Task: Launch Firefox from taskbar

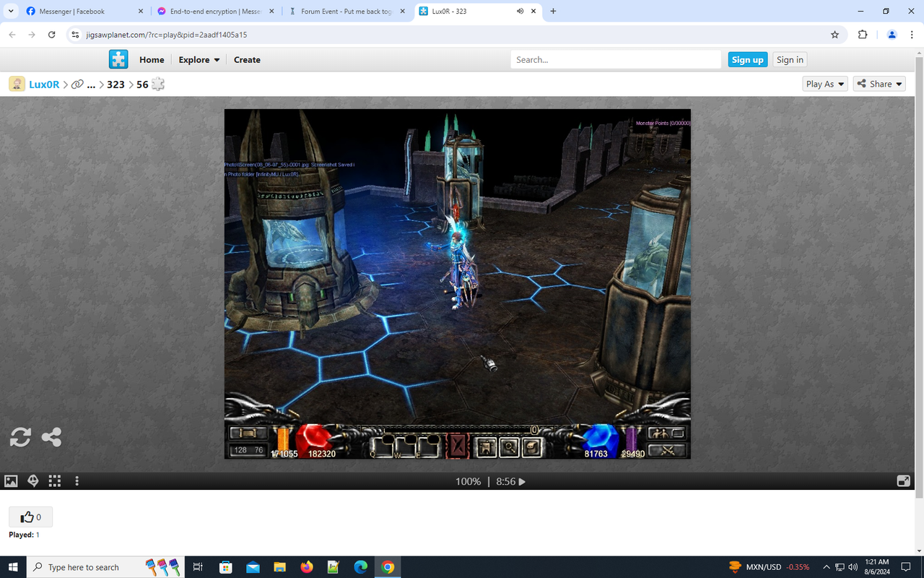Action: coord(307,567)
